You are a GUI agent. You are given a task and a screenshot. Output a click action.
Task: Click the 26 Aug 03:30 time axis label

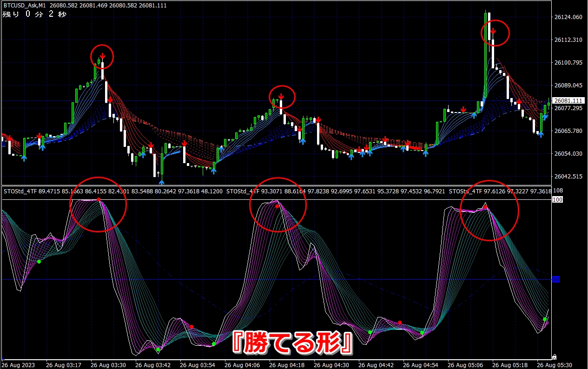pyautogui.click(x=107, y=364)
